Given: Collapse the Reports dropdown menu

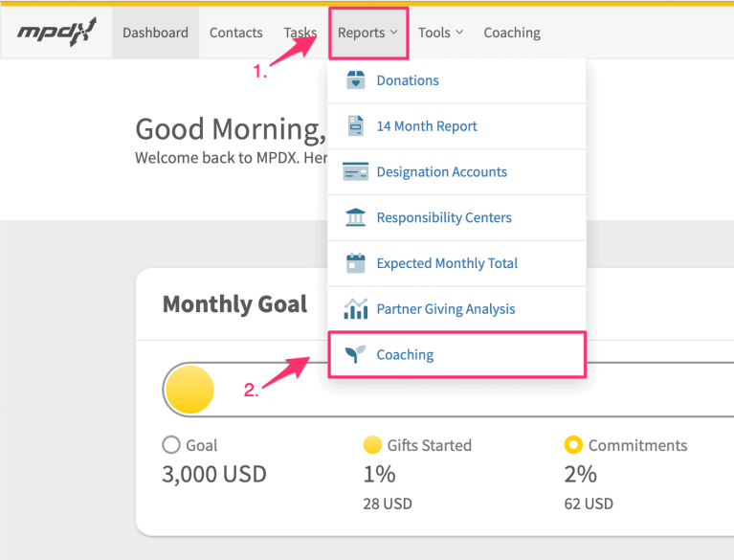Looking at the screenshot, I should click(368, 33).
